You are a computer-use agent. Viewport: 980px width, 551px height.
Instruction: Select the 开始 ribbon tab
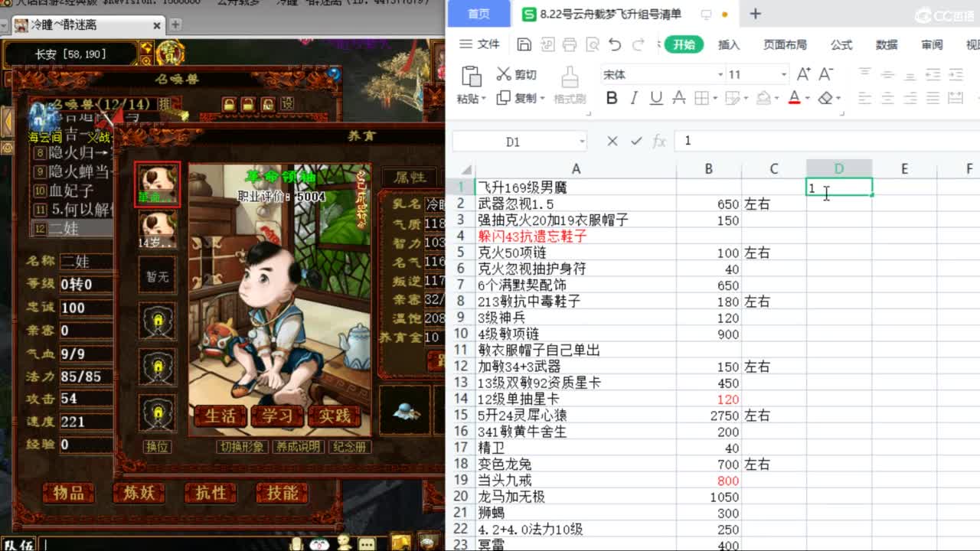684,44
